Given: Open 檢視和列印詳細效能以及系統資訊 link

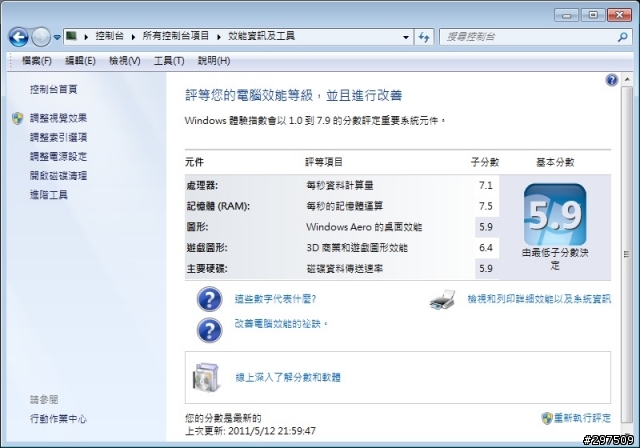Looking at the screenshot, I should [x=539, y=299].
